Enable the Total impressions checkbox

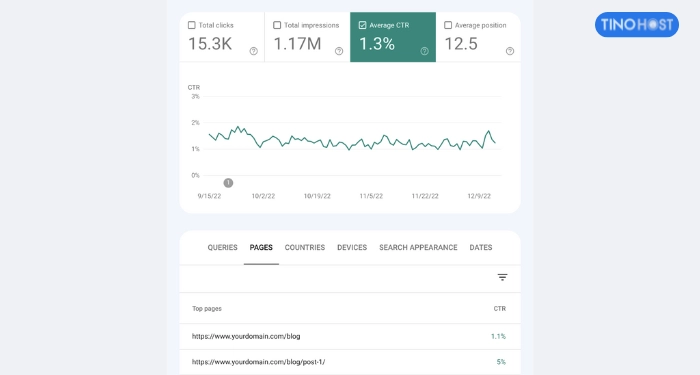point(277,25)
